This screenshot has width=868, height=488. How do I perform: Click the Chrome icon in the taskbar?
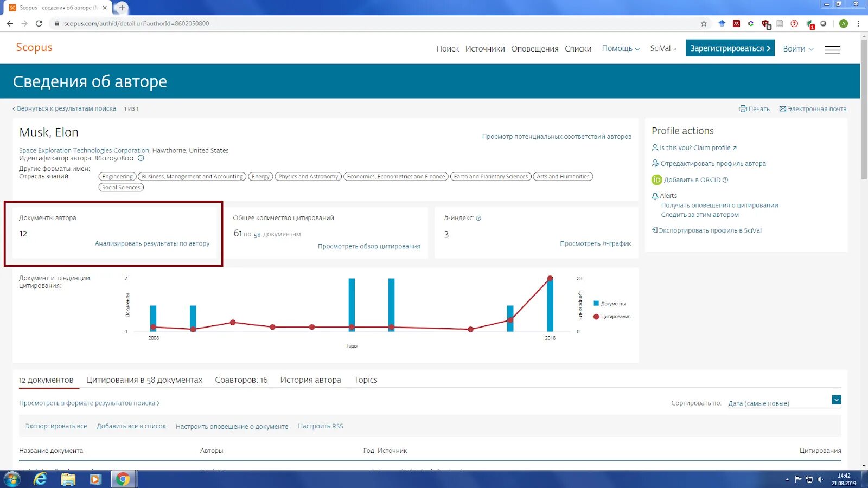pyautogui.click(x=123, y=479)
